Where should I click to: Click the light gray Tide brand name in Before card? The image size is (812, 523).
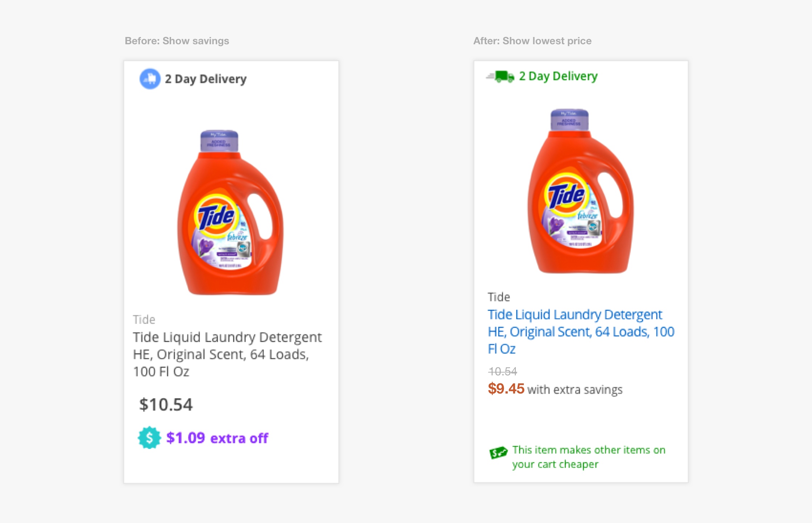tap(144, 320)
